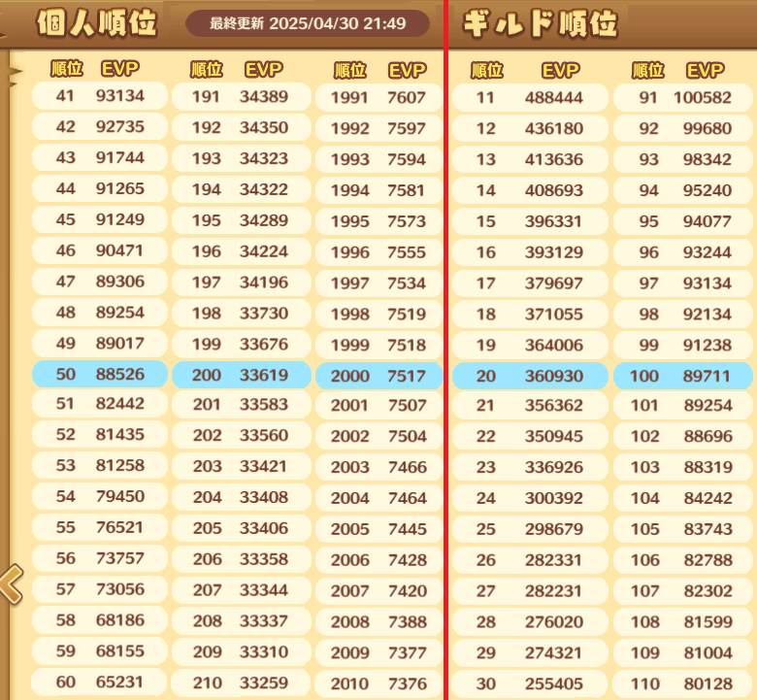757x700 pixels.
Task: Click guild rank 30 row with 255405
Action: coord(530,683)
